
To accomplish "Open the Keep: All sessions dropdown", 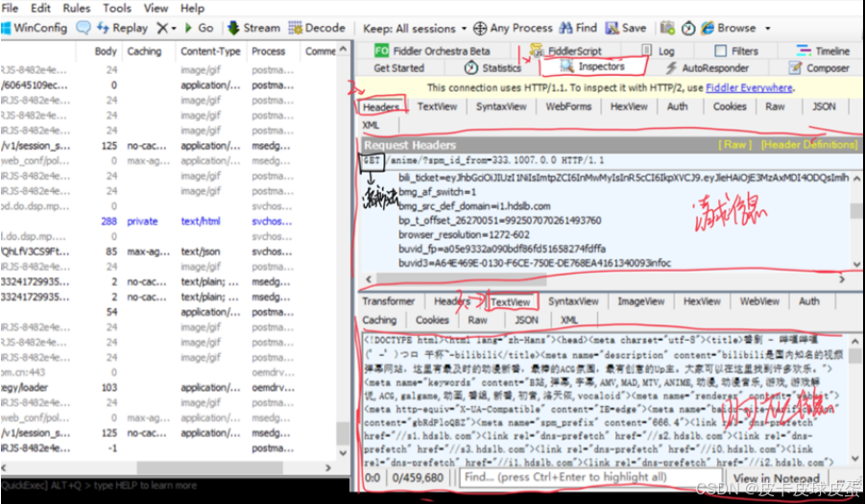I will tap(415, 28).
